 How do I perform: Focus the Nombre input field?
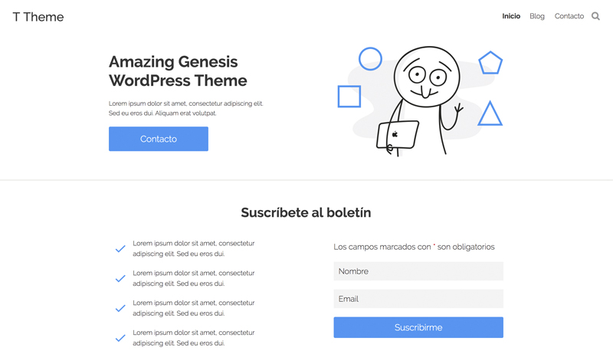click(x=418, y=271)
